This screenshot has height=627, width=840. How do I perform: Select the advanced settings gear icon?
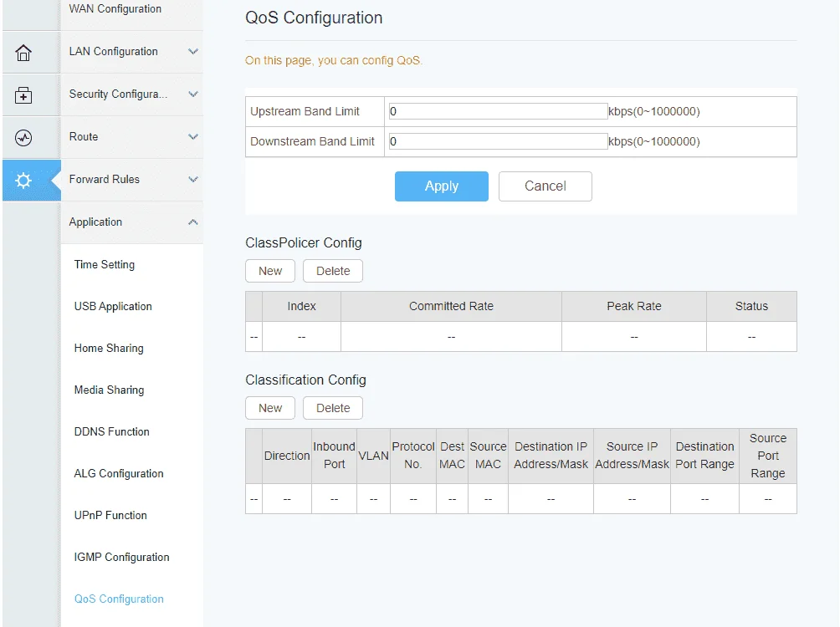point(23,181)
